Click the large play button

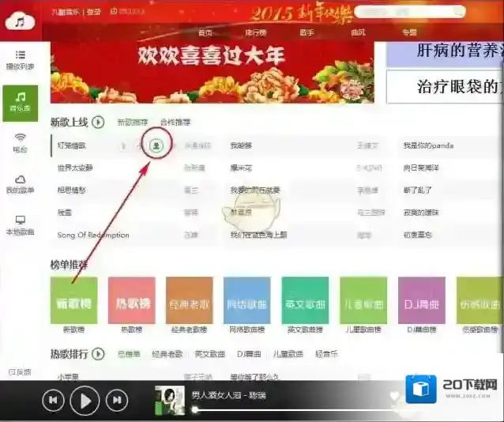[85, 401]
